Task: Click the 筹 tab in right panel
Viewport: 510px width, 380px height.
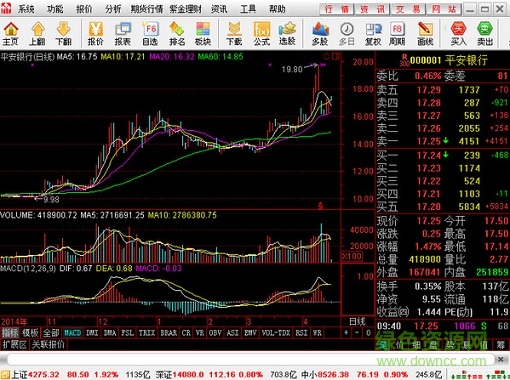Action: [501, 345]
